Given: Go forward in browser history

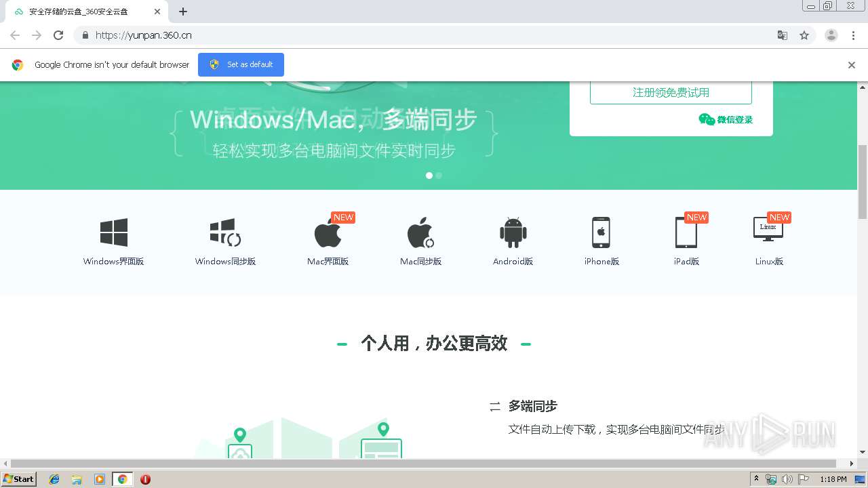Looking at the screenshot, I should tap(37, 35).
